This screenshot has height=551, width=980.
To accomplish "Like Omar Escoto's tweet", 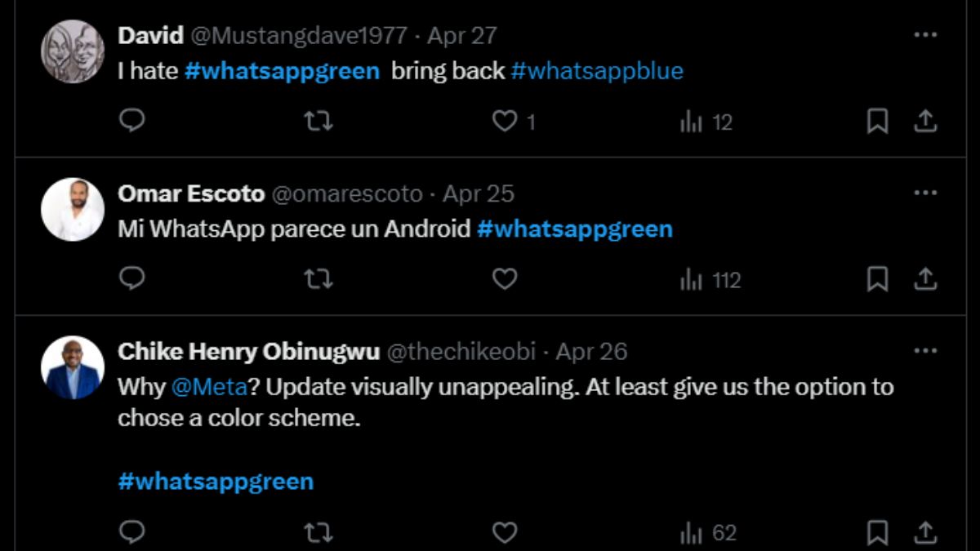I will (x=506, y=279).
